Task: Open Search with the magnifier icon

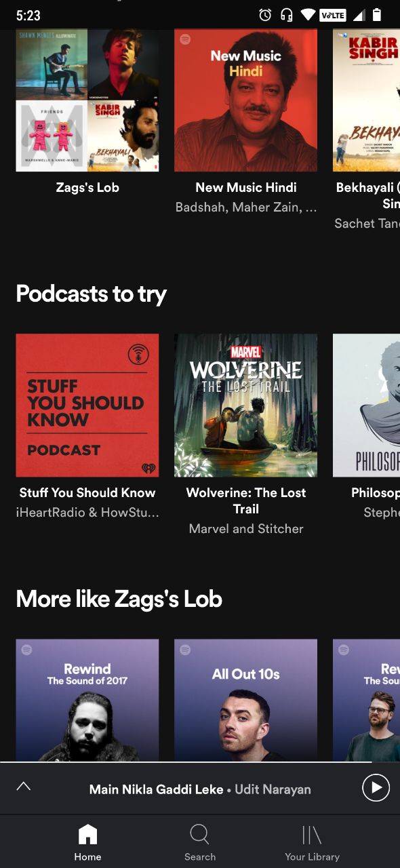Action: (x=200, y=834)
